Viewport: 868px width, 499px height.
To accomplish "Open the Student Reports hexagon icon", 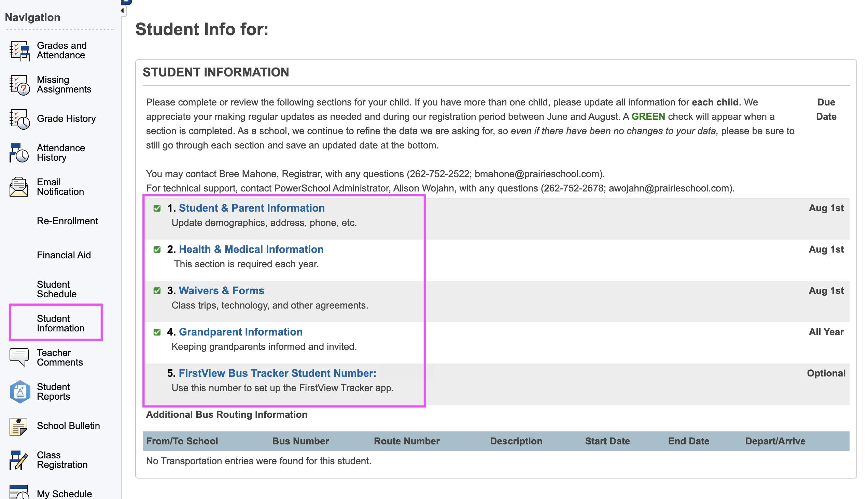I will [x=19, y=392].
